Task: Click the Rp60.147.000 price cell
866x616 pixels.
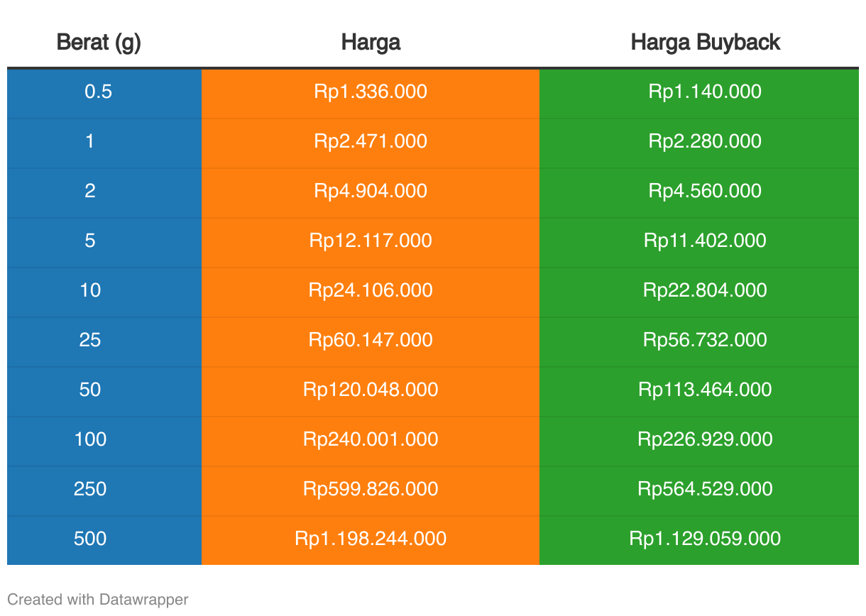Action: pyautogui.click(x=371, y=340)
